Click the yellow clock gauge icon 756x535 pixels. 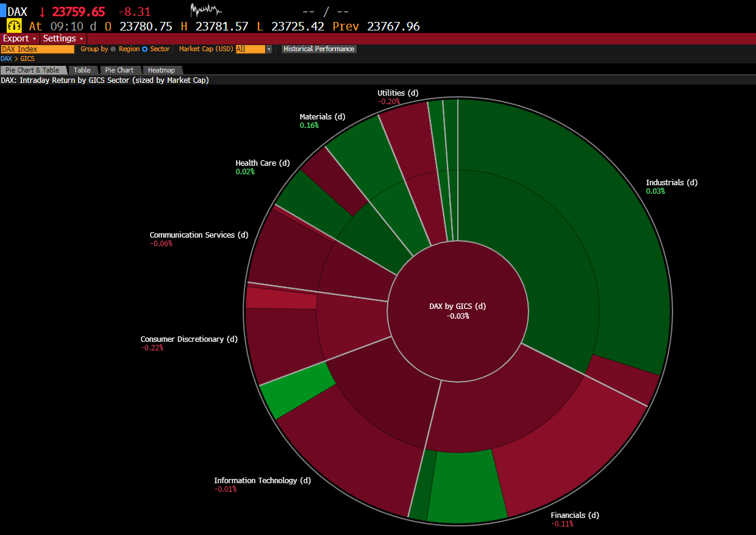tap(15, 26)
